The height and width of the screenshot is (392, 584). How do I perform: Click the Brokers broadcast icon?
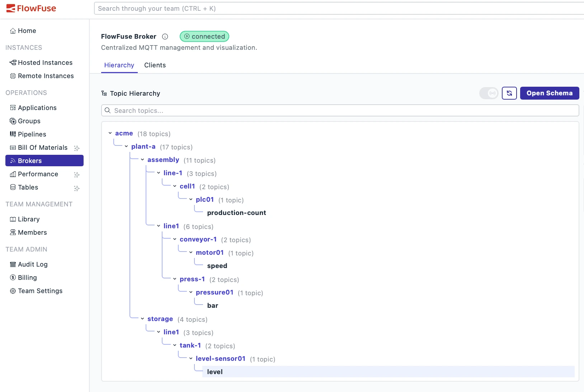13,161
